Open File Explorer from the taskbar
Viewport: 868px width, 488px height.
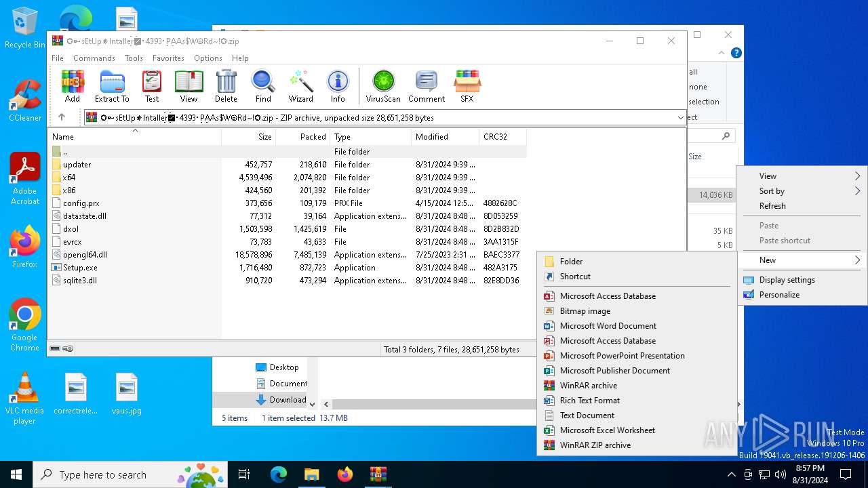311,474
